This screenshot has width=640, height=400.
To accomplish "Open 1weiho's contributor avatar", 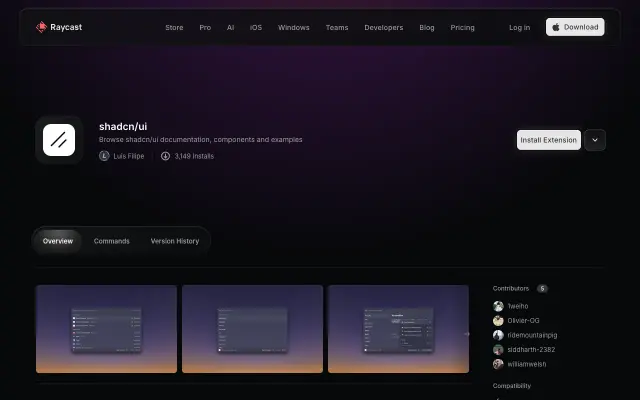I will (x=498, y=306).
